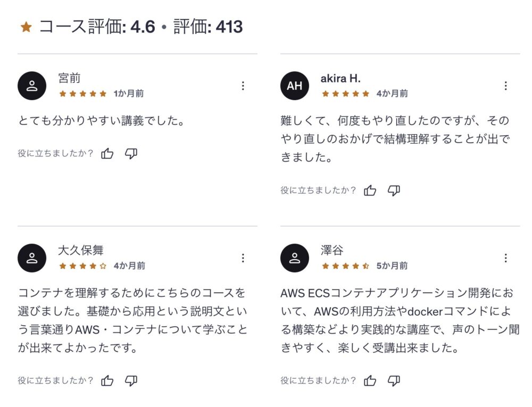Open three-dot menu on akira H.'s review
The height and width of the screenshot is (407, 532).
(x=505, y=86)
